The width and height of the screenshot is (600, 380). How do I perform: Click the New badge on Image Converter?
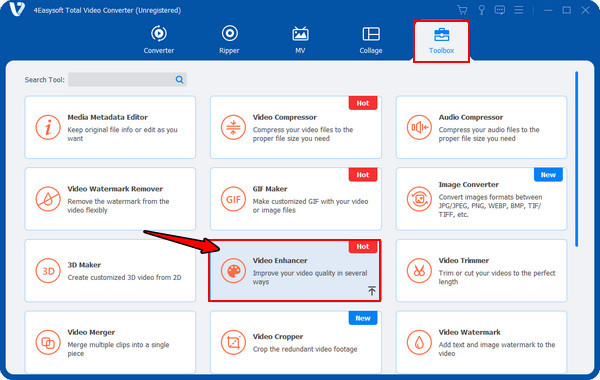tap(548, 175)
